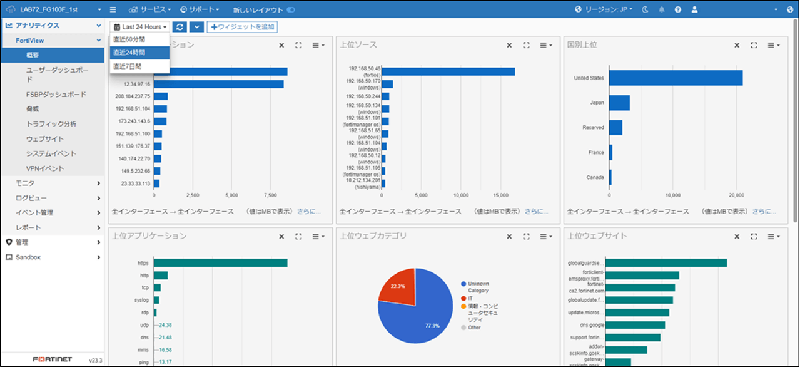
Task: Open the blue dropdown arrow beside refresh
Action: 197,27
